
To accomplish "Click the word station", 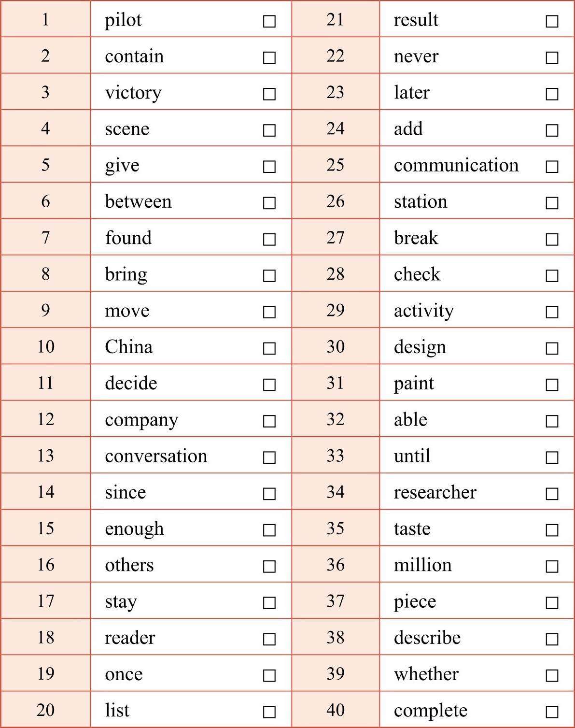I will pyautogui.click(x=421, y=201).
